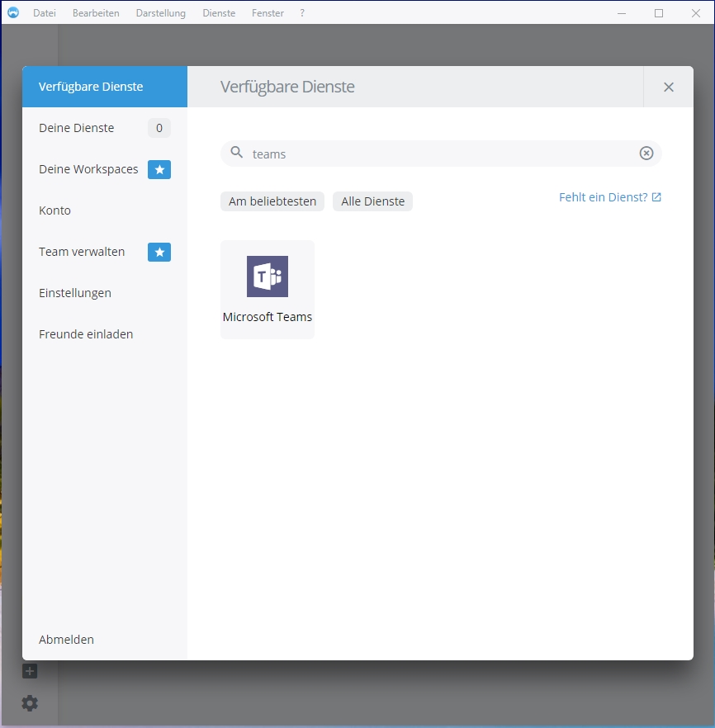715x728 pixels.
Task: Click the star badge next to Deine Workspaces
Action: click(159, 169)
